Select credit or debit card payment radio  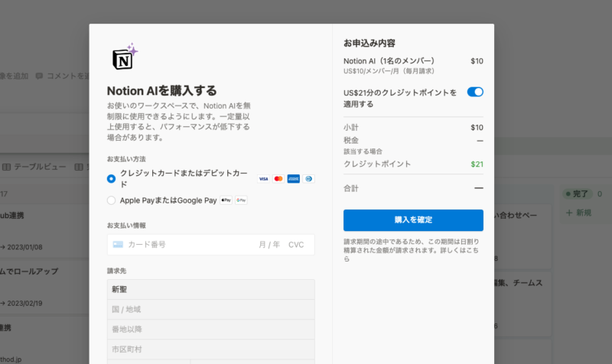pyautogui.click(x=111, y=179)
